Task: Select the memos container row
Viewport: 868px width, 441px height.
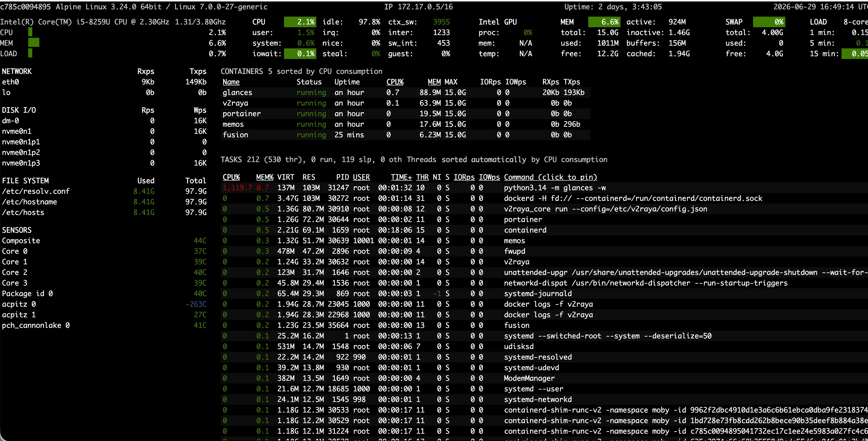Action: [x=405, y=124]
